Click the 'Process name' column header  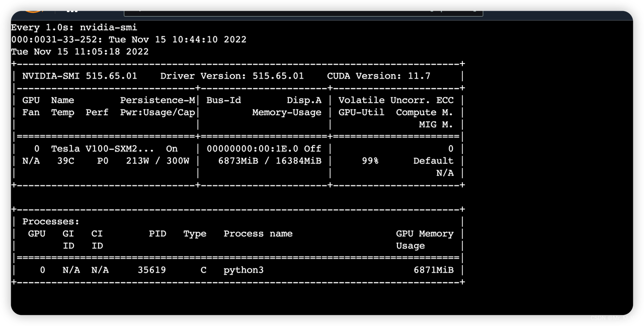[258, 234]
